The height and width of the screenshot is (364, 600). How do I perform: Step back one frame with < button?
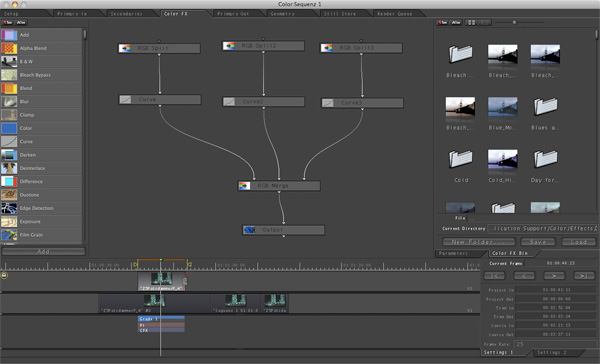[x=524, y=276]
